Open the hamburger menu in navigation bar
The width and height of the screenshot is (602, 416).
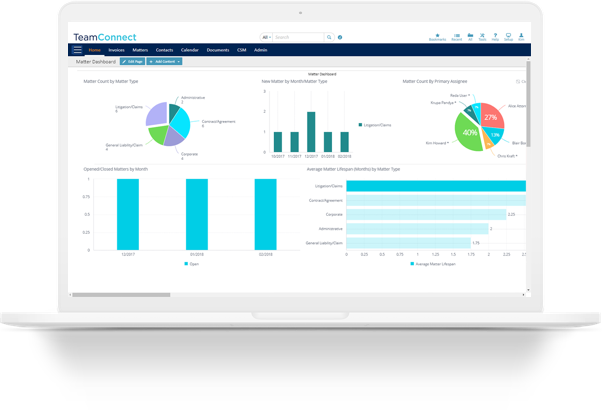coord(78,50)
